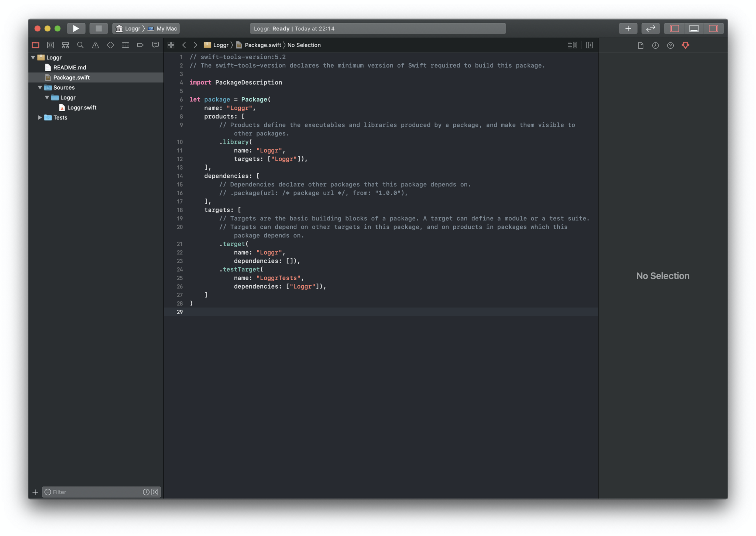Open the Issue navigator warning icon
The width and height of the screenshot is (756, 536).
[x=95, y=45]
